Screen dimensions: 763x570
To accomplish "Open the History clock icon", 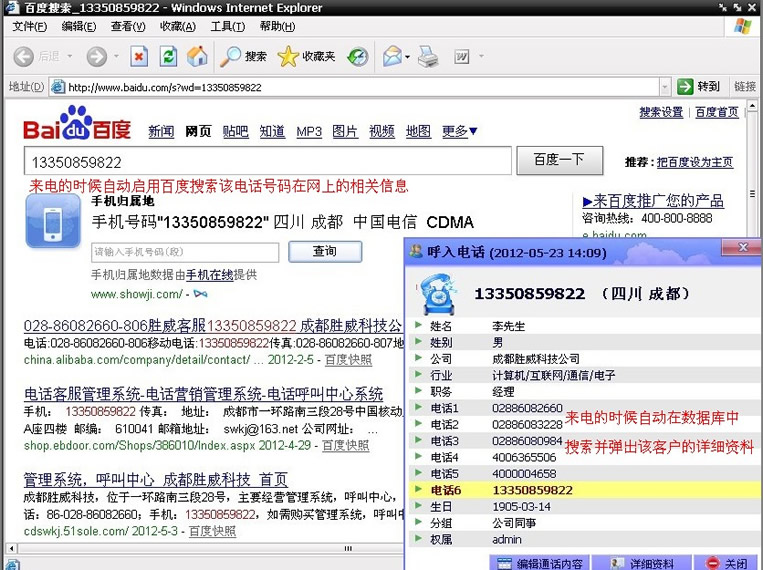I will [358, 57].
